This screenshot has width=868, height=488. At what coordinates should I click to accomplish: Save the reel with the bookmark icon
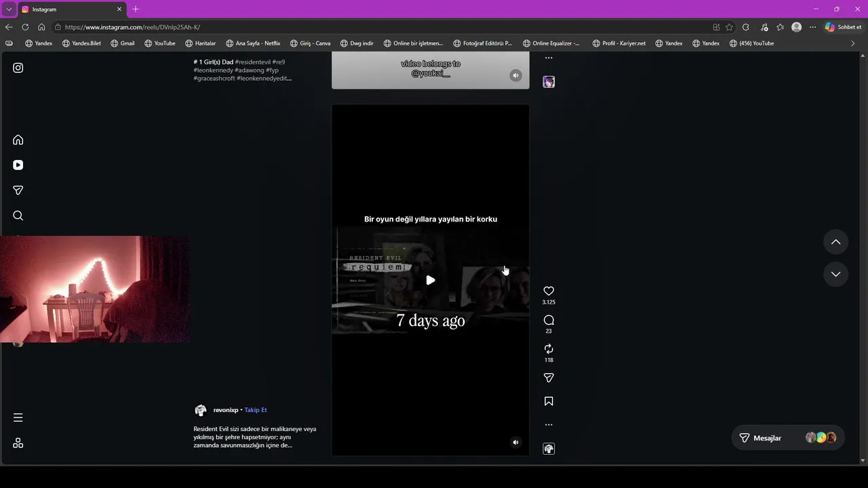[549, 401]
